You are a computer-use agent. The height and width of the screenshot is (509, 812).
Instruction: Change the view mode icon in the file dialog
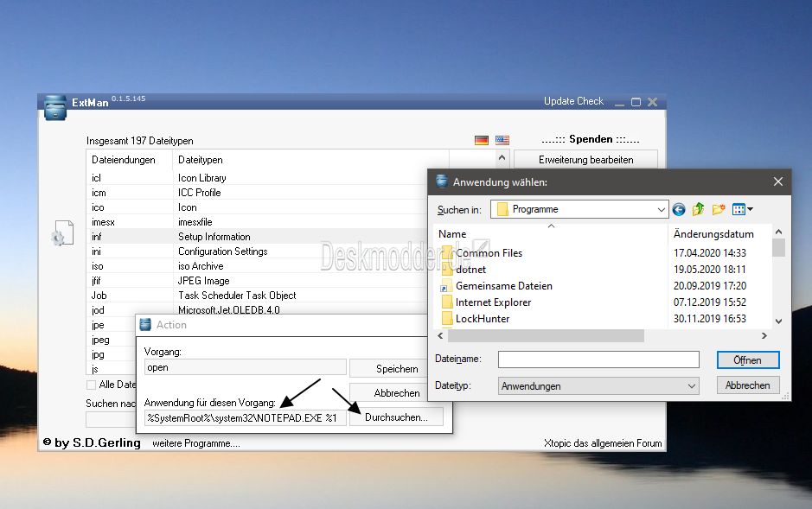[738, 208]
